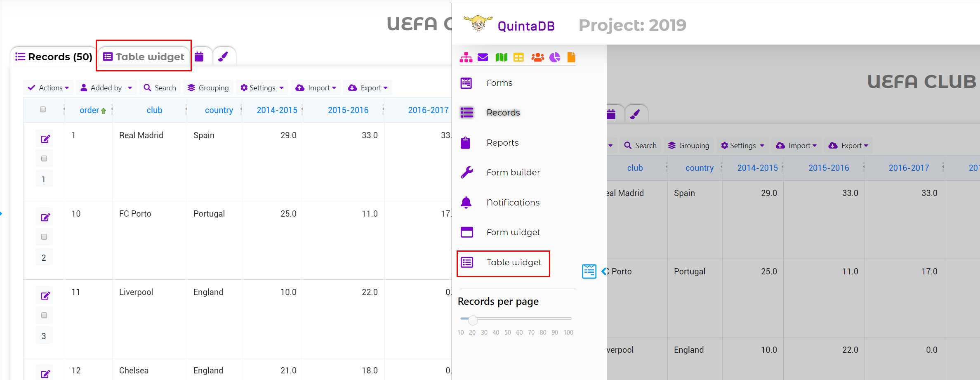The image size is (980, 380).
Task: Edit the Real Madrid record
Action: [45, 139]
